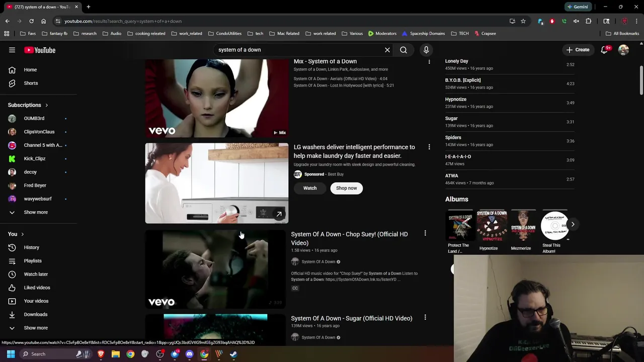644x362 pixels.
Task: Click the Home icon in sidebar
Action: [12, 70]
